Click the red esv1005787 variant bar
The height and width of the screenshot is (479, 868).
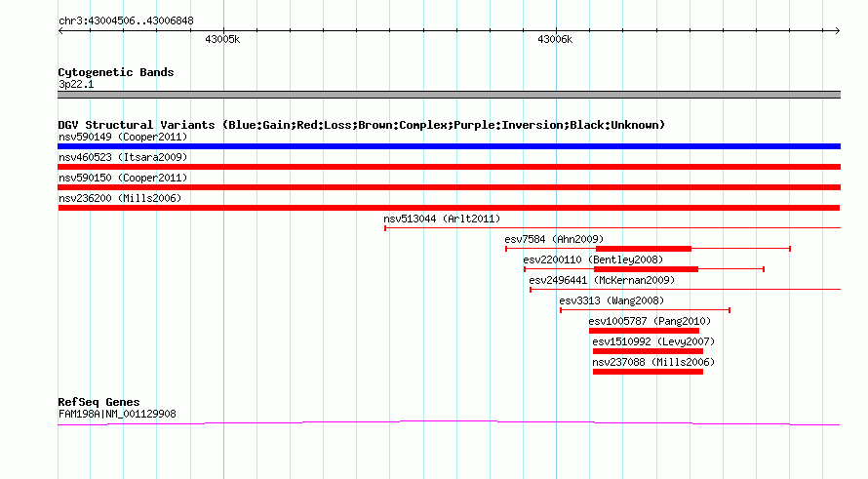(644, 331)
